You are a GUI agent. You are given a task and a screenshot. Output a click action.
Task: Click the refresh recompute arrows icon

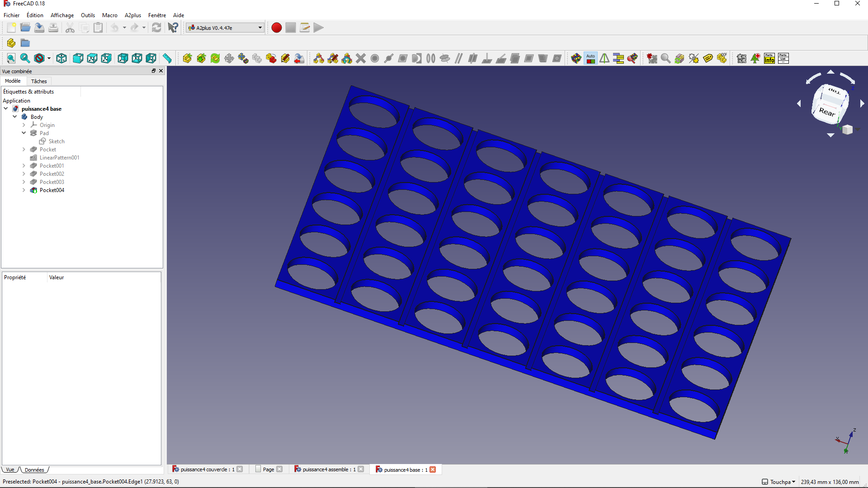tap(156, 28)
